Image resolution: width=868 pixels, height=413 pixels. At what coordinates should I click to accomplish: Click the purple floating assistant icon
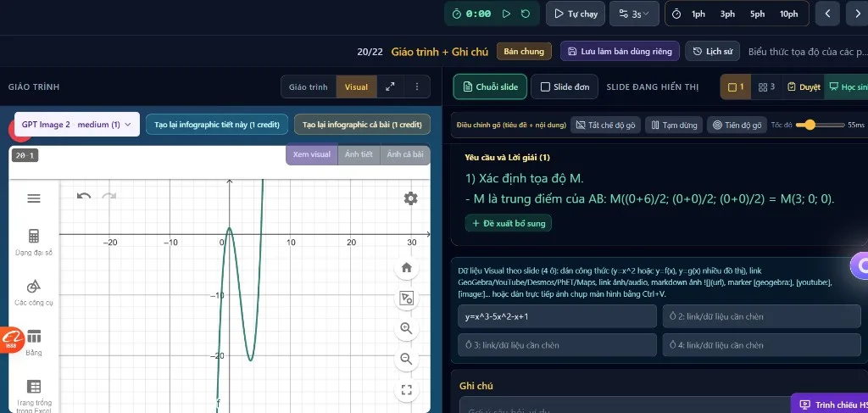click(860, 266)
